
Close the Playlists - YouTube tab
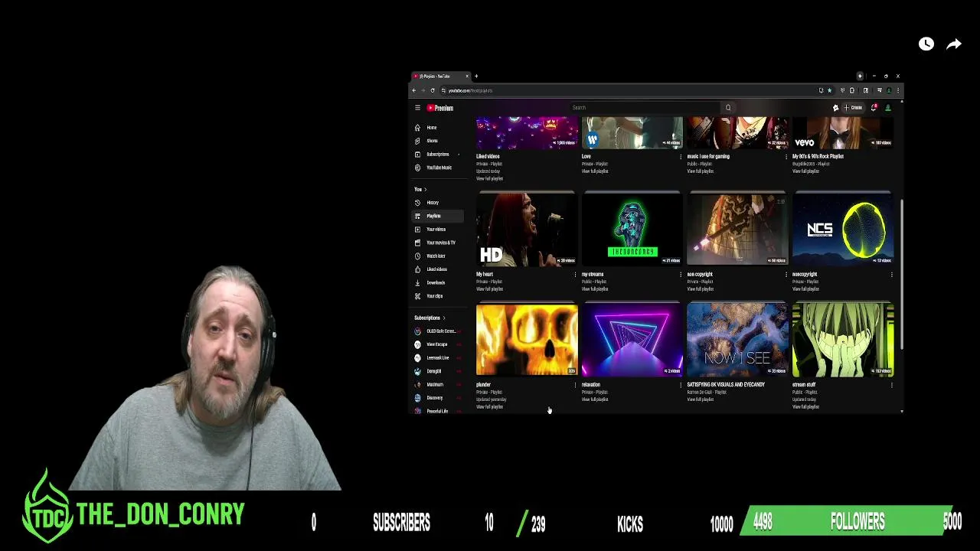click(x=467, y=76)
